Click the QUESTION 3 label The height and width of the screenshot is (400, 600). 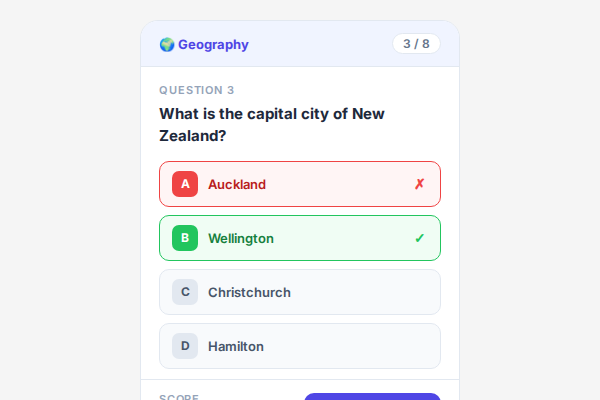[x=197, y=90]
